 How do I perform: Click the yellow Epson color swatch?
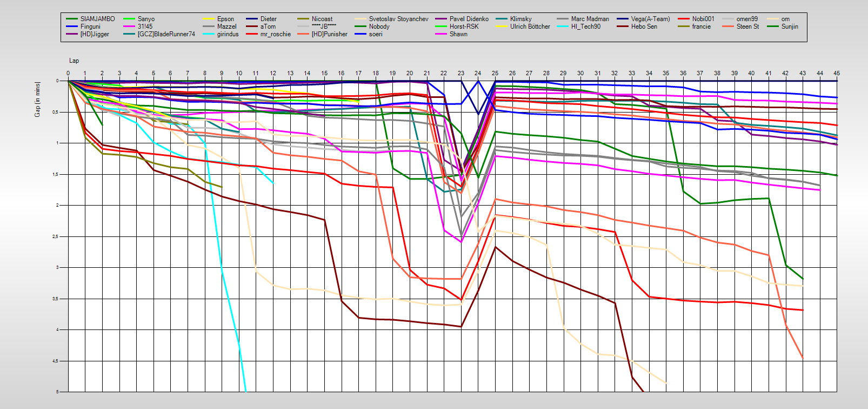208,19
